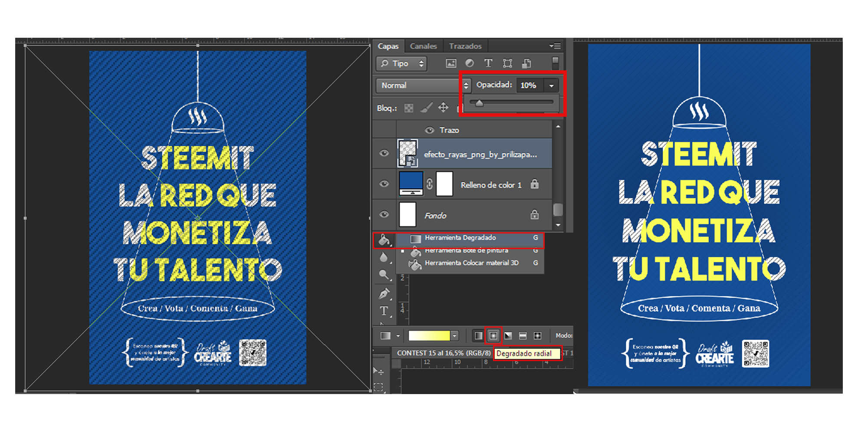Screen dimensions: 868x434
Task: Select reflected gradient style
Action: coord(523,336)
